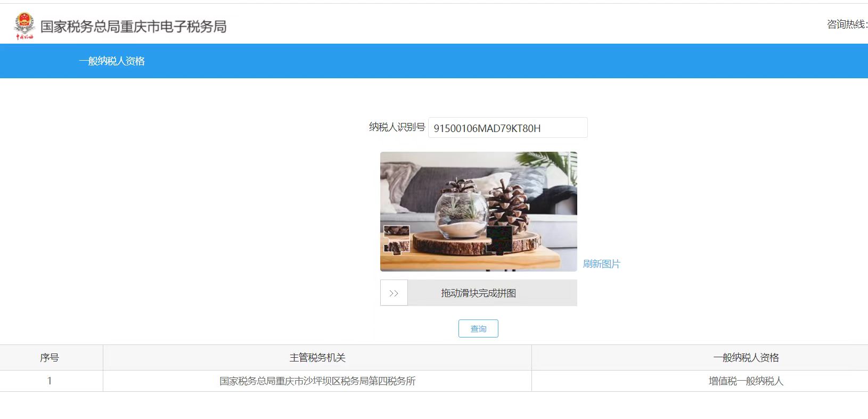Click the pine cone captcha image
This screenshot has height=419, width=868.
click(x=479, y=211)
